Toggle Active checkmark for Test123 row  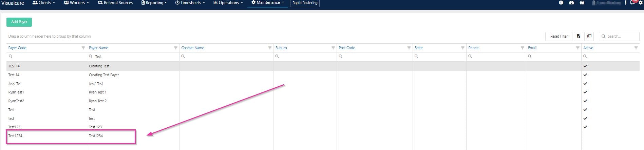click(585, 127)
